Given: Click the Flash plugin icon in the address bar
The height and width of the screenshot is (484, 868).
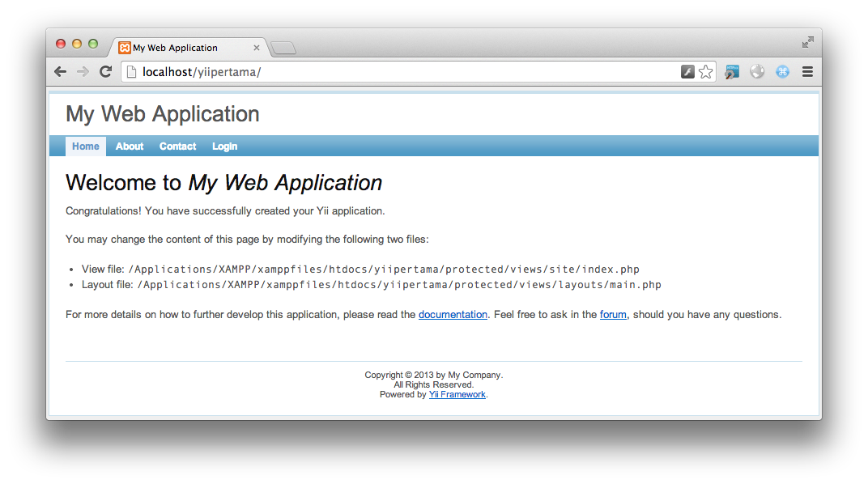Looking at the screenshot, I should click(687, 71).
